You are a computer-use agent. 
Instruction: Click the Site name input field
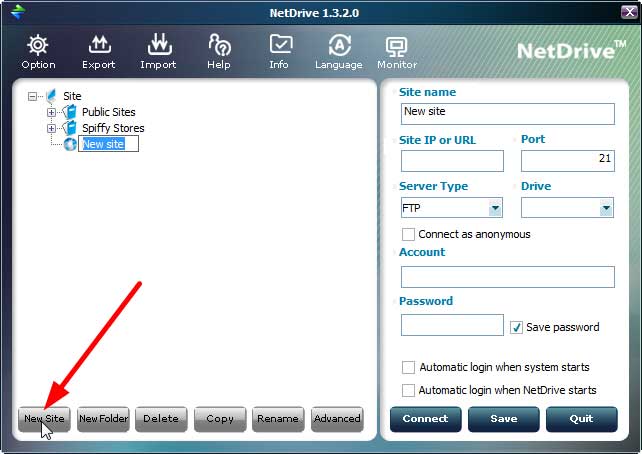[508, 113]
